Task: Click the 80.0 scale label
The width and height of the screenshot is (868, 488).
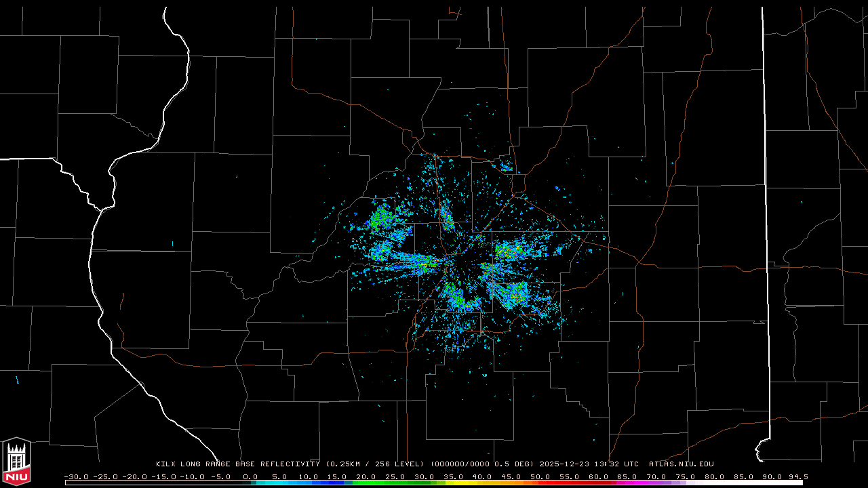Action: click(714, 476)
